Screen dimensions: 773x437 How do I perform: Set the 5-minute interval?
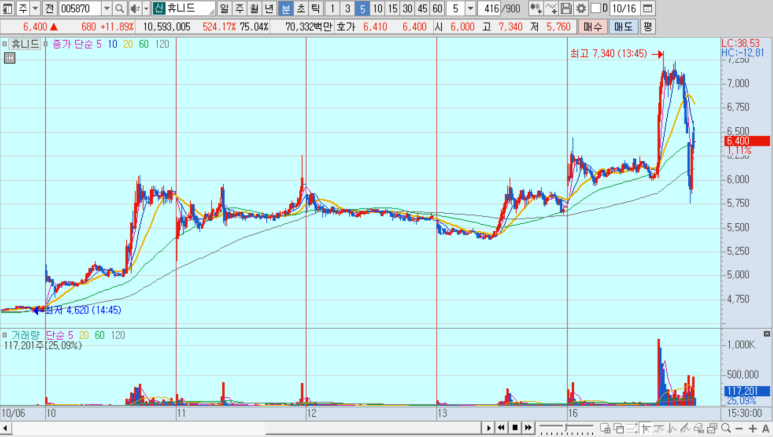tap(362, 8)
